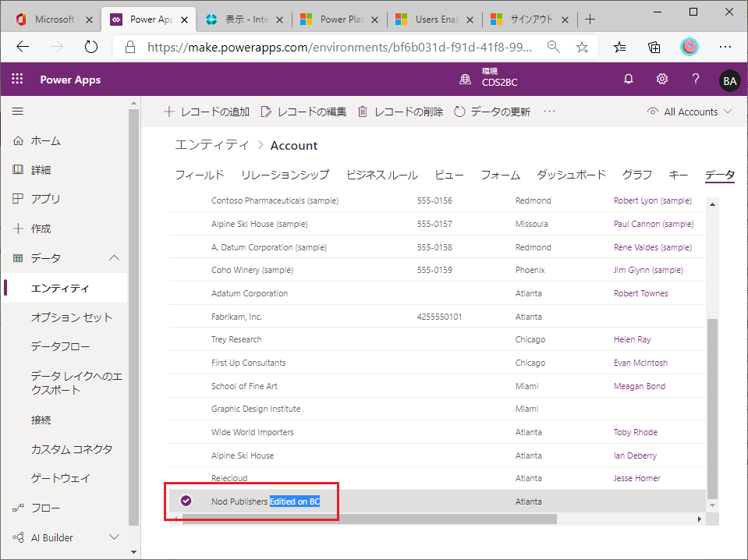Image resolution: width=748 pixels, height=560 pixels.
Task: Switch to the グラフ tab
Action: [x=636, y=175]
